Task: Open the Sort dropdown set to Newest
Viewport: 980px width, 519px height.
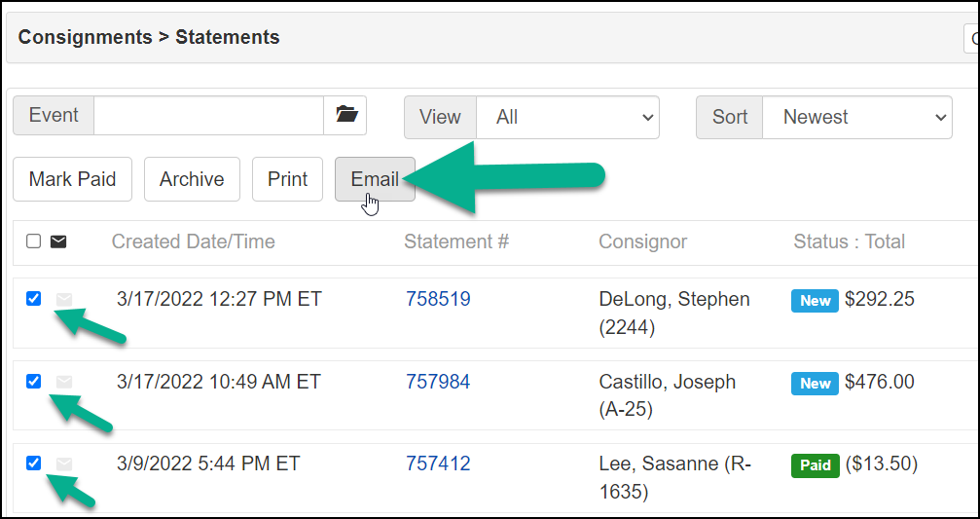Action: 856,117
